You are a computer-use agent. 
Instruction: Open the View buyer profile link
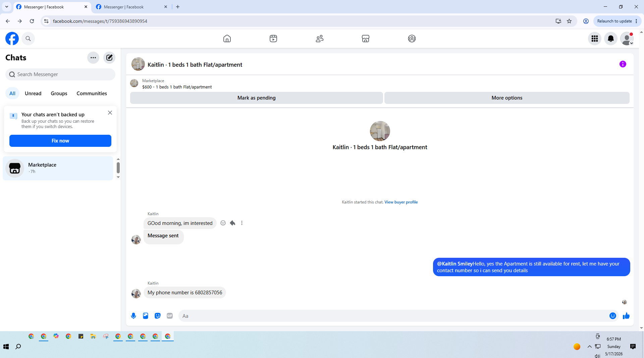click(x=401, y=202)
